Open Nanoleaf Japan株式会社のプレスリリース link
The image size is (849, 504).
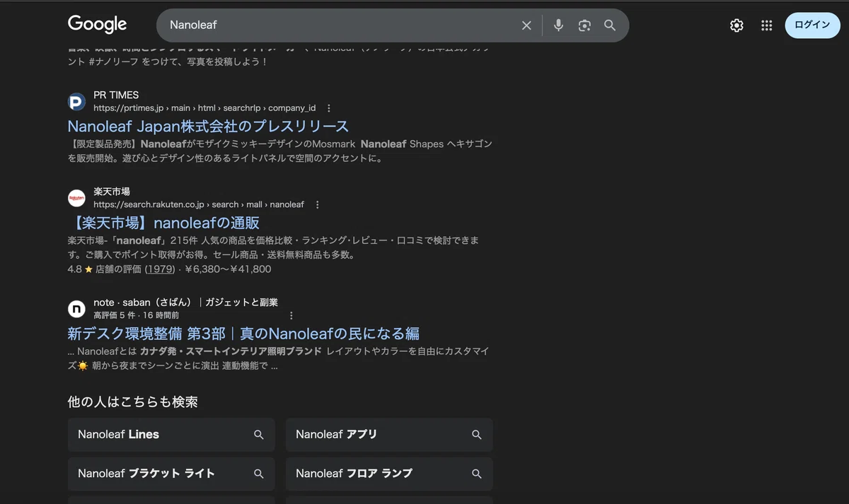(208, 127)
